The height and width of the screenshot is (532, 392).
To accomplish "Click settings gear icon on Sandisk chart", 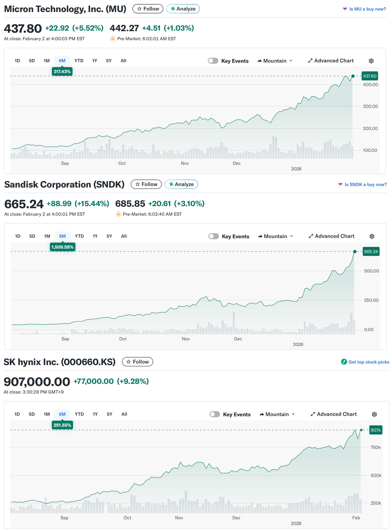I will 372,236.
